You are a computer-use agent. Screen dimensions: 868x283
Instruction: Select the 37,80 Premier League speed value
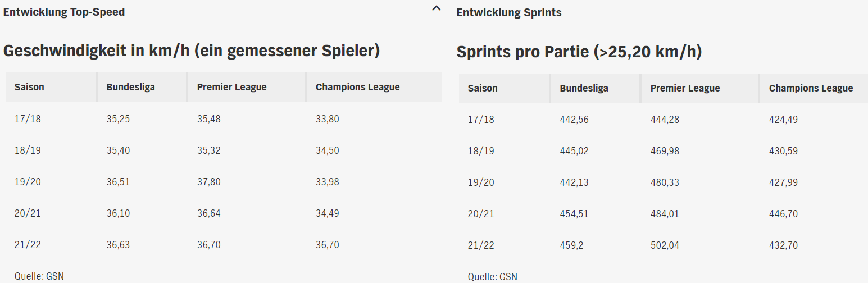(208, 182)
